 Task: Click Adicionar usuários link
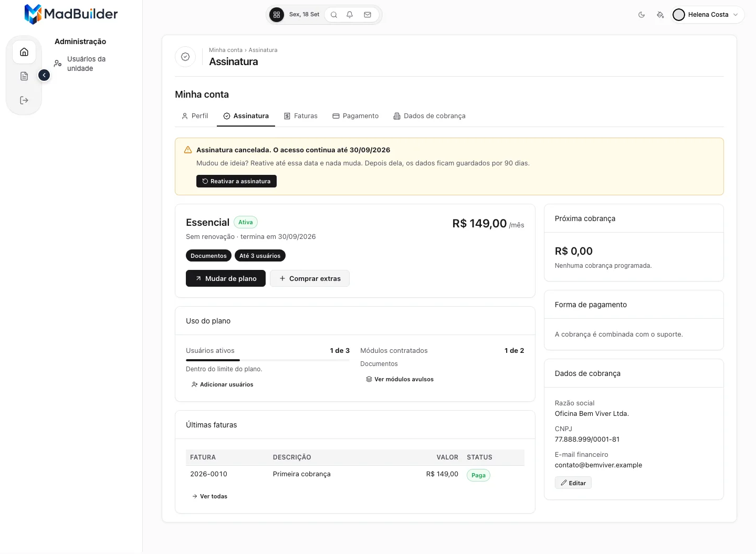tap(223, 384)
